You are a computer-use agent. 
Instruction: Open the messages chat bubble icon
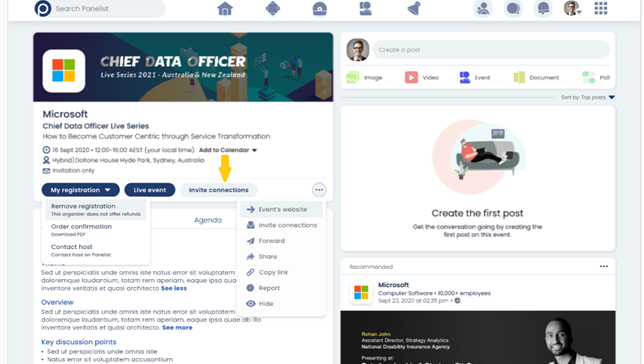click(513, 9)
